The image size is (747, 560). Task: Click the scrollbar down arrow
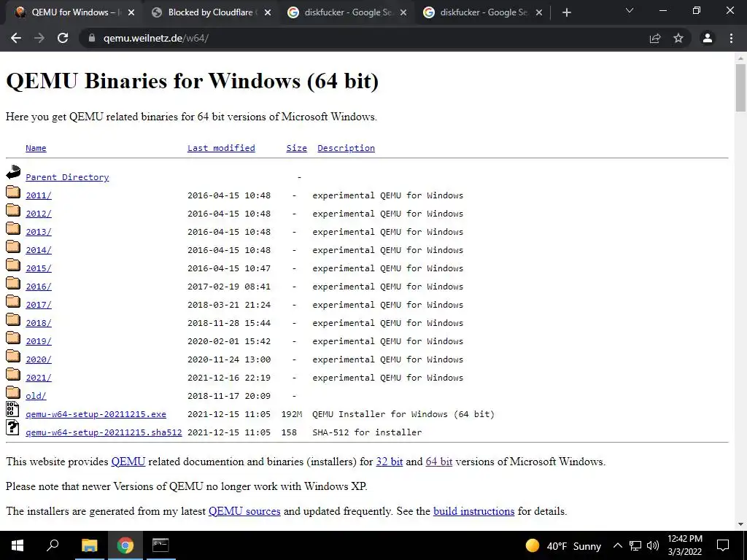pos(740,524)
